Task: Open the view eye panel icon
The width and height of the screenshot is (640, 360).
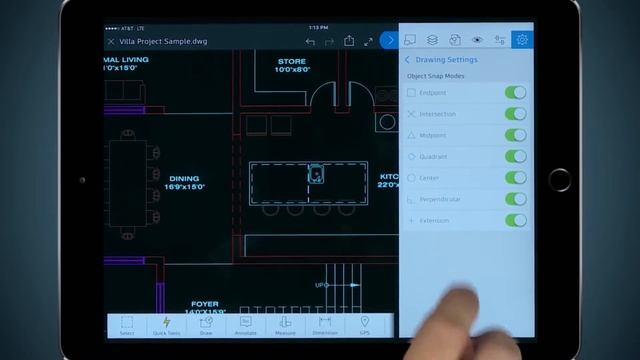Action: (x=477, y=40)
